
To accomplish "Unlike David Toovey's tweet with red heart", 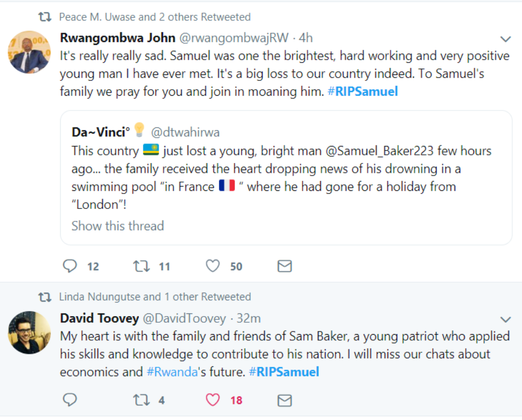I will pos(213,400).
